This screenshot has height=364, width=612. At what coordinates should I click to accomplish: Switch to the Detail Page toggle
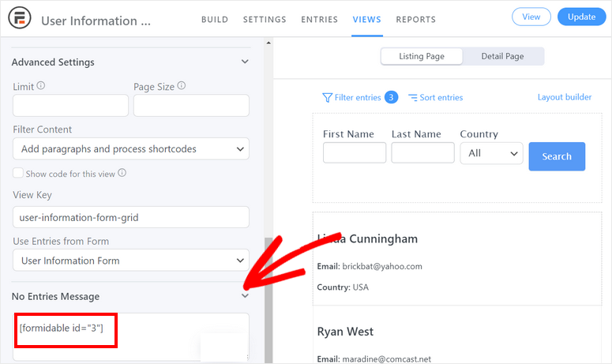[503, 56]
